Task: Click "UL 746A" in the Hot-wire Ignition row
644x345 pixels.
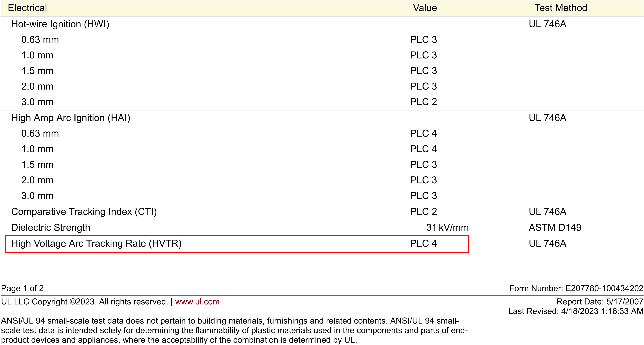Action: point(548,24)
